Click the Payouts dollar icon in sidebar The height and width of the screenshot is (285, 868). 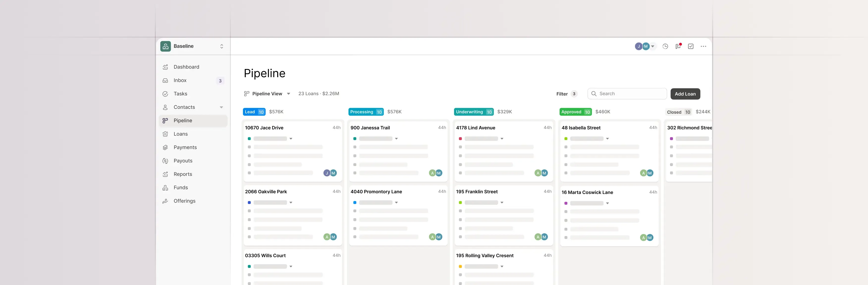(165, 161)
